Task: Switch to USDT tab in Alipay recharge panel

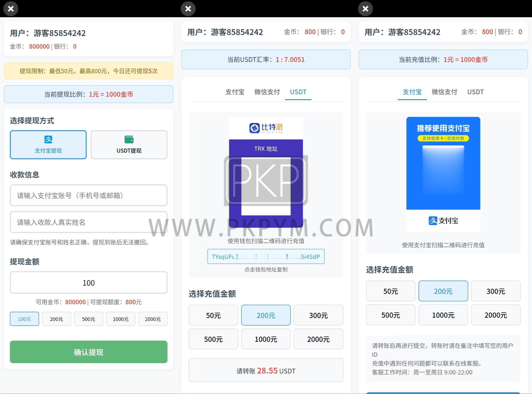Action: (x=475, y=92)
